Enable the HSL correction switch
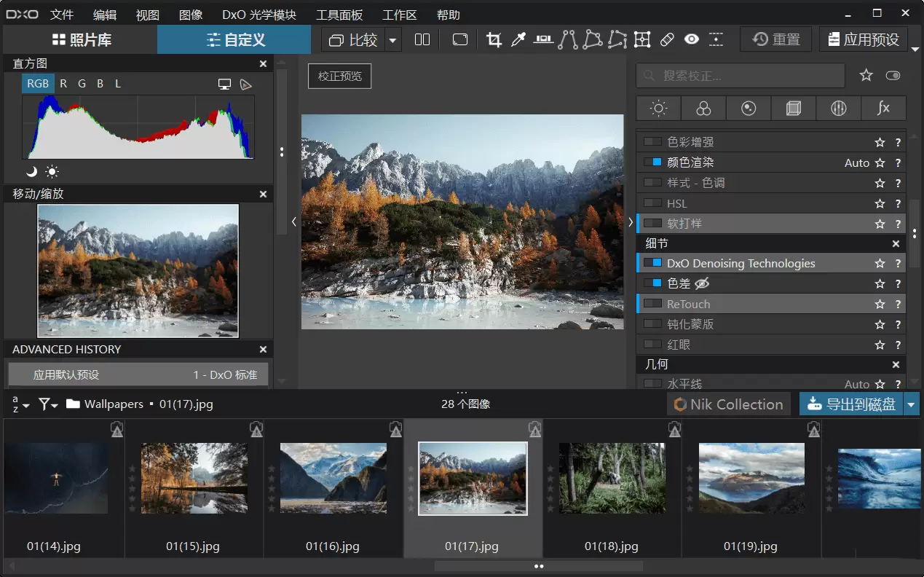 [x=653, y=203]
